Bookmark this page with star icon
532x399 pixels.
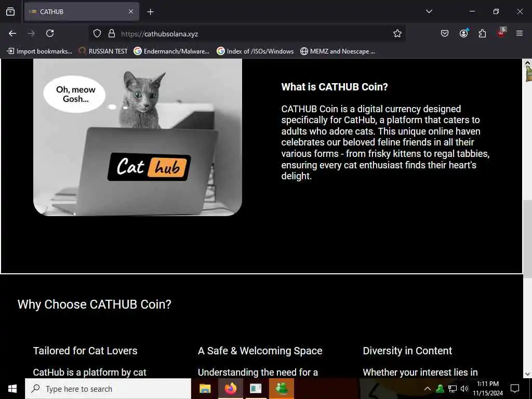[x=397, y=34]
